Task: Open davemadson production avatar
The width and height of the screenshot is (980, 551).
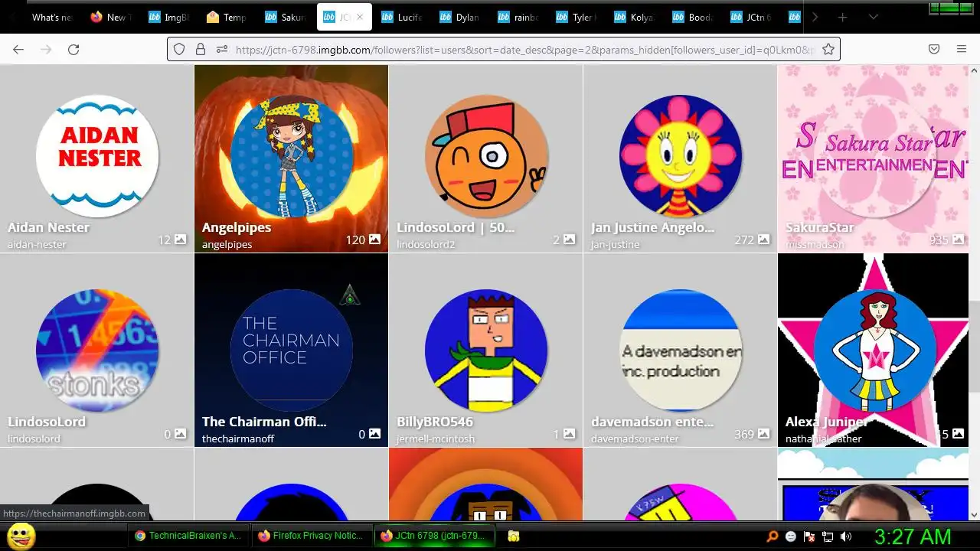Action: pyautogui.click(x=681, y=350)
